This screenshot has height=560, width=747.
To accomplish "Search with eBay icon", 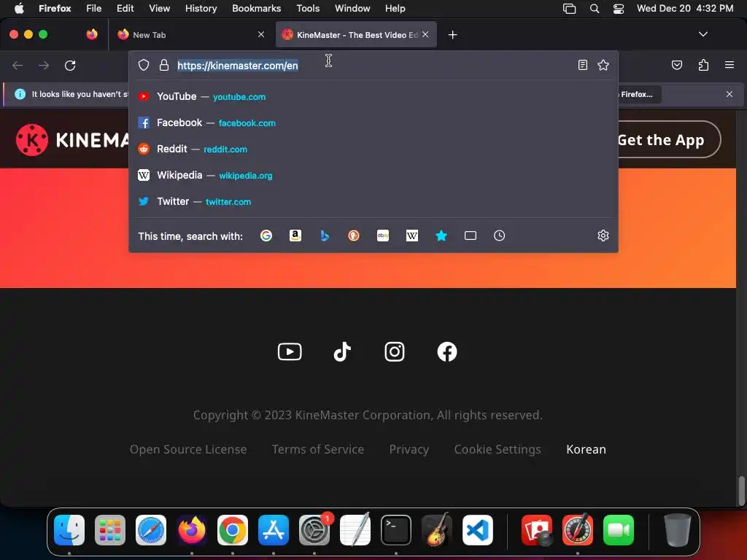I will [x=383, y=236].
